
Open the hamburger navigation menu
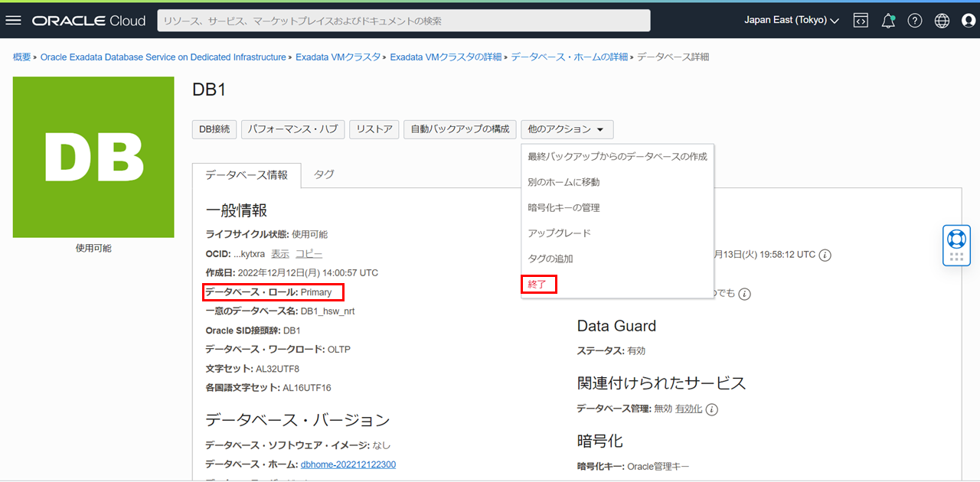pos(13,21)
